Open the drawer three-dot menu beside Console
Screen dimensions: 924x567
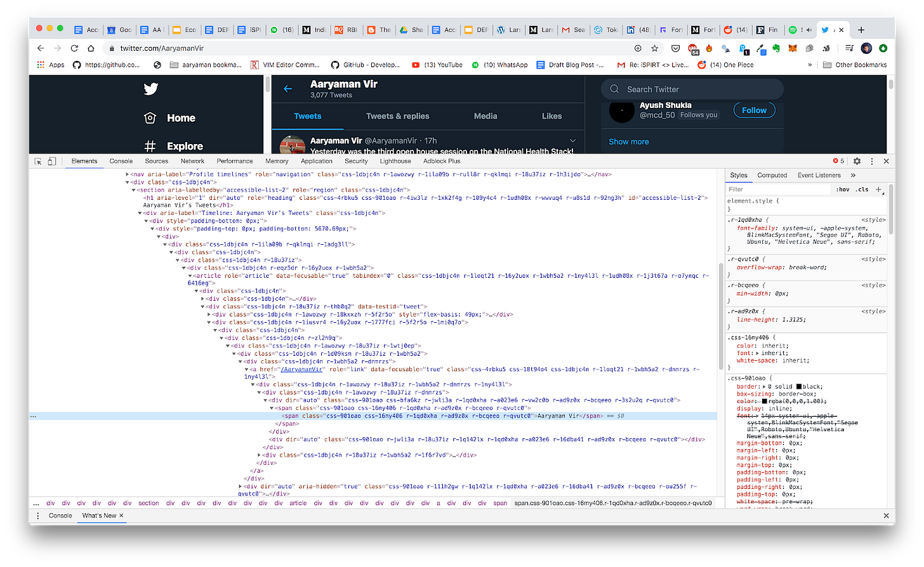(38, 516)
